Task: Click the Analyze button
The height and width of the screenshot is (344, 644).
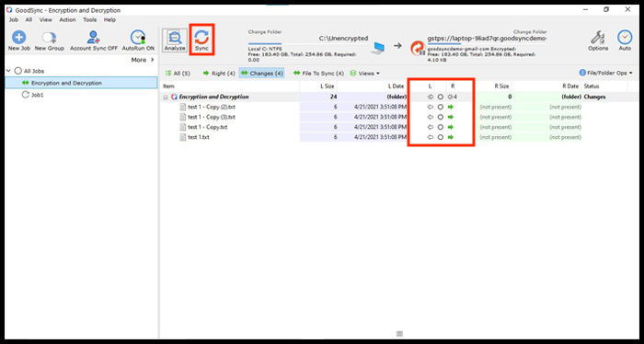Action: pyautogui.click(x=175, y=40)
